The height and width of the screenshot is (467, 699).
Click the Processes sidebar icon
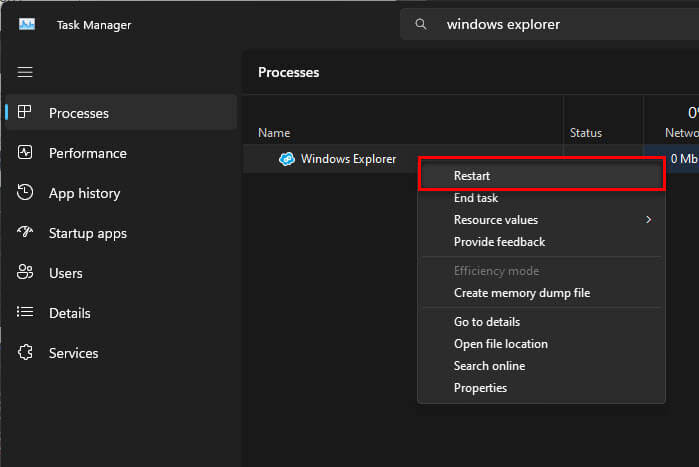(x=25, y=112)
